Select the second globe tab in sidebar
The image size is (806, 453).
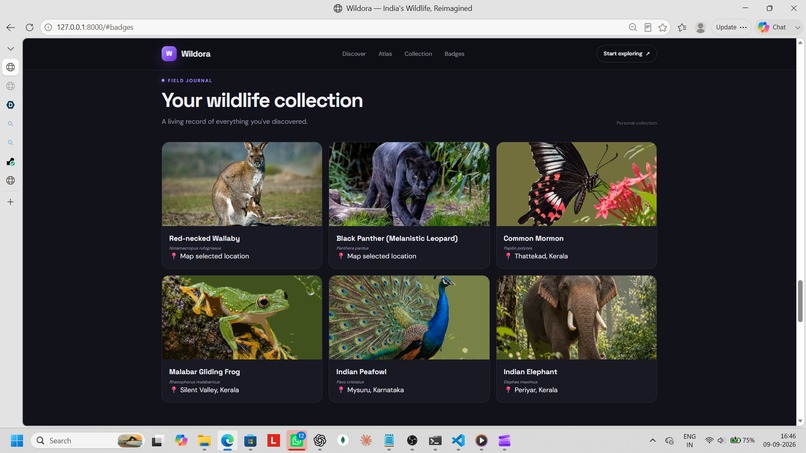(x=10, y=86)
